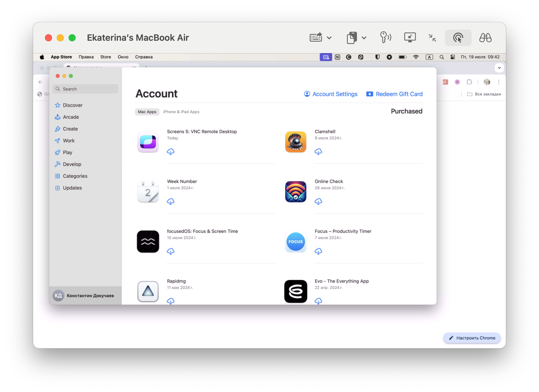Open Account Settings link
Viewport: 539px width, 392px height.
[331, 94]
